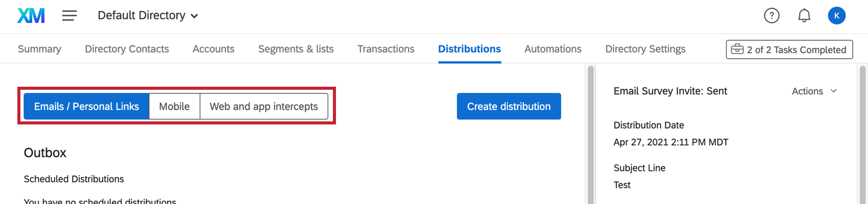Open the user account avatar K

pos(836,16)
